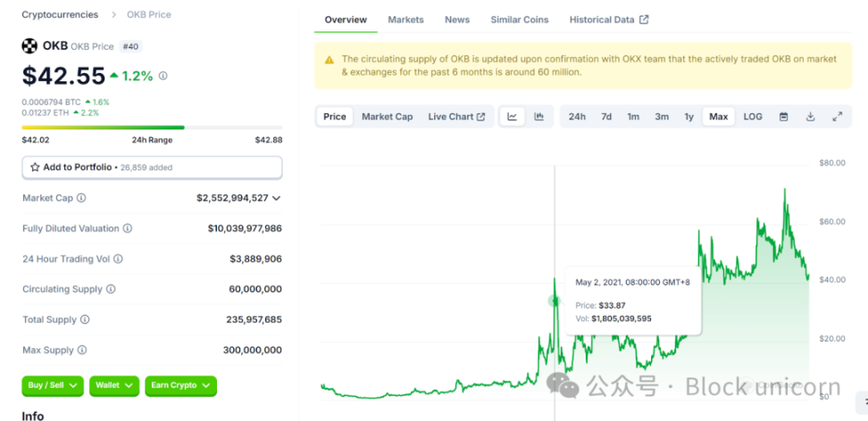The image size is (868, 421).
Task: Switch to the News tab
Action: click(457, 20)
